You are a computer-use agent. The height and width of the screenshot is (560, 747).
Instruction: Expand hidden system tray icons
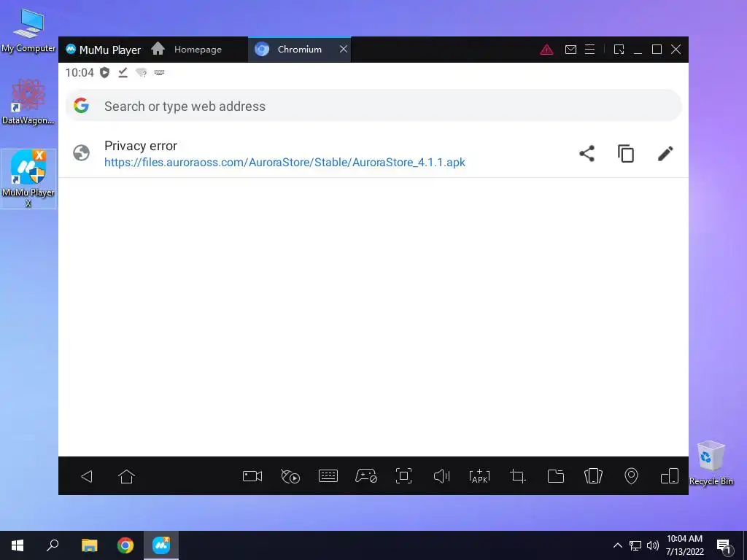tap(617, 545)
